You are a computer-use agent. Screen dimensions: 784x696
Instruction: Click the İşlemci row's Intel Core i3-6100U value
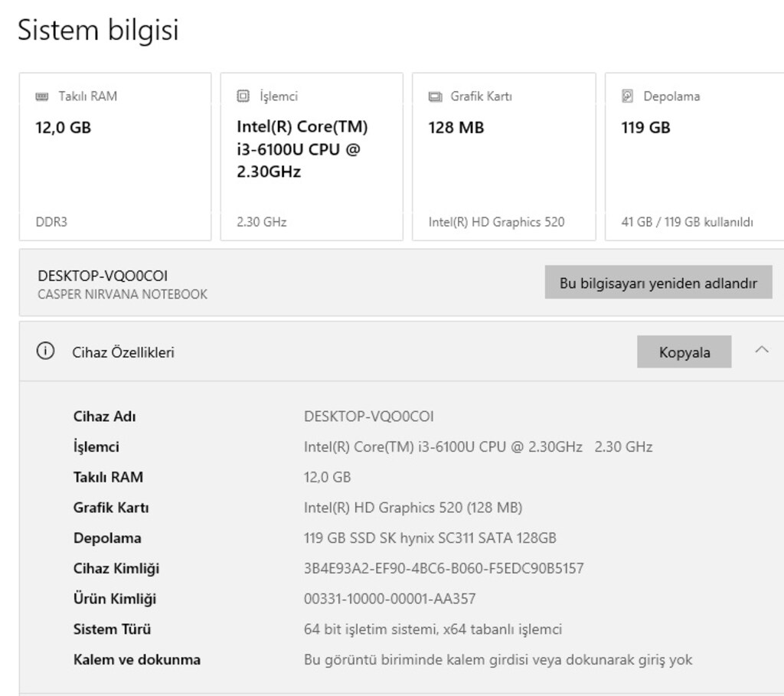[478, 446]
